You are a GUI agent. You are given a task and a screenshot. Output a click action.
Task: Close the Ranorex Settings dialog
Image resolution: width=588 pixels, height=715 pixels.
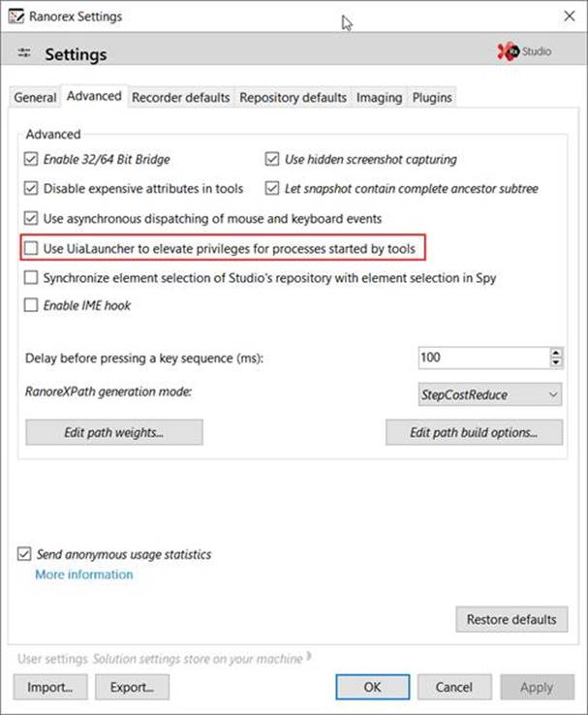[567, 16]
